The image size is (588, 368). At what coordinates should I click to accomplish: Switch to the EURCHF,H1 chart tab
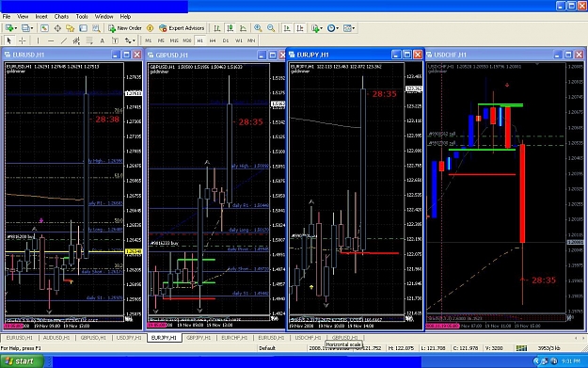tap(234, 338)
